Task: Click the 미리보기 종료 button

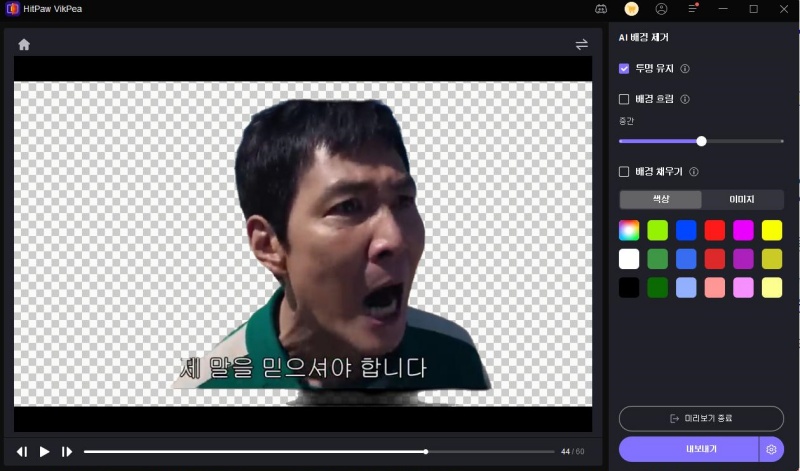Action: (701, 417)
